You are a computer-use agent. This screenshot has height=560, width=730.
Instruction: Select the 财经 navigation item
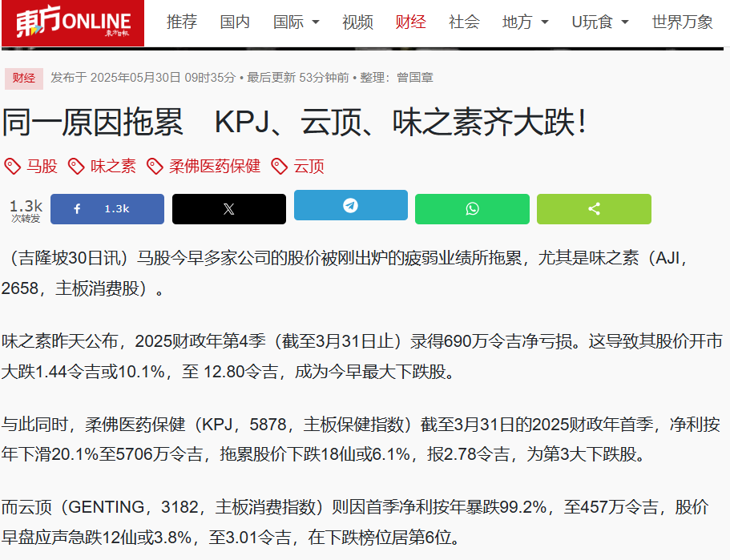pyautogui.click(x=410, y=22)
